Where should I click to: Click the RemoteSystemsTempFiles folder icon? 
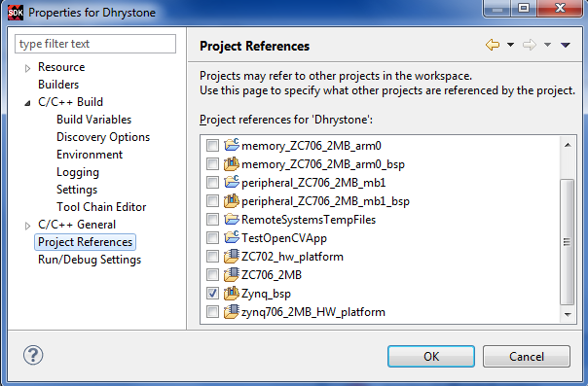click(x=232, y=220)
